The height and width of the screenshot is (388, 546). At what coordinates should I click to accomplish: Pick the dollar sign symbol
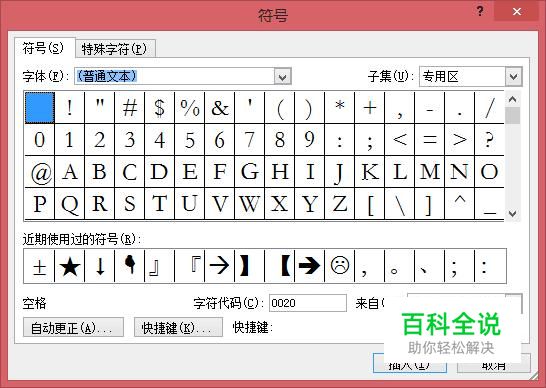point(159,108)
